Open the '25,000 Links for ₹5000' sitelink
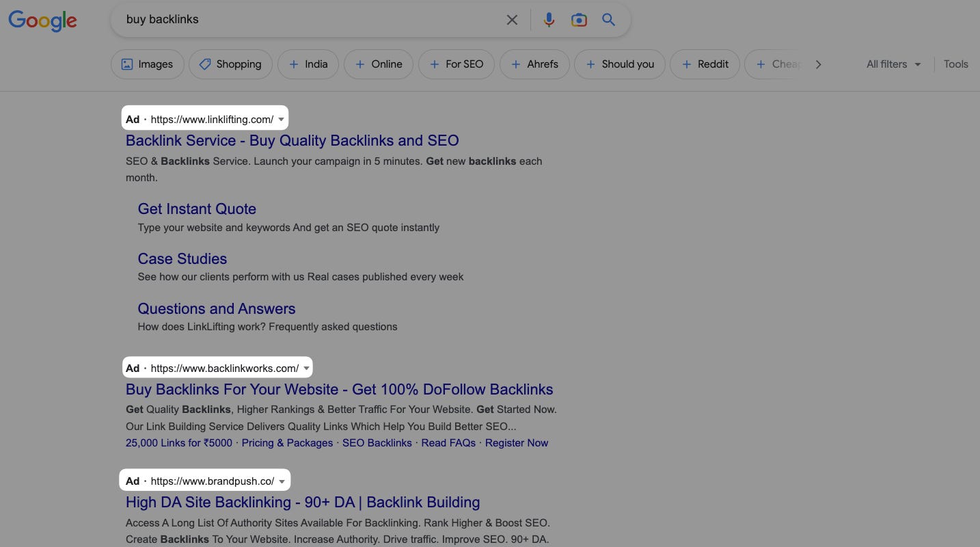This screenshot has width=980, height=547. pos(179,443)
